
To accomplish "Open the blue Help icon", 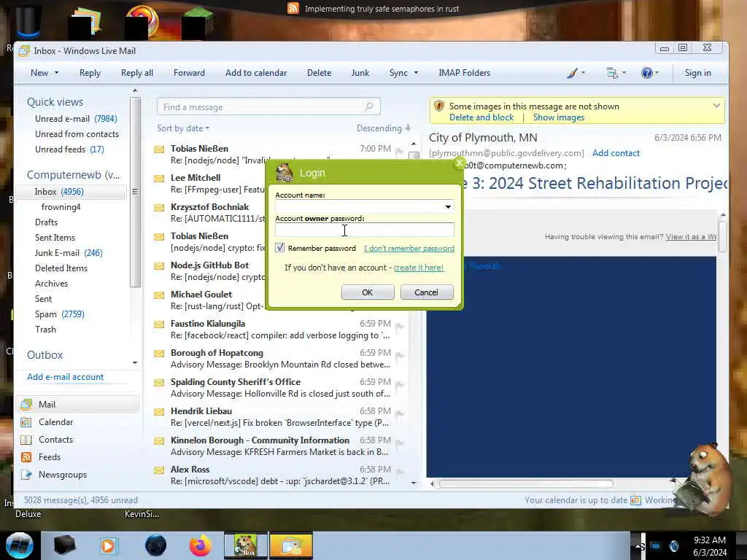I will [646, 73].
